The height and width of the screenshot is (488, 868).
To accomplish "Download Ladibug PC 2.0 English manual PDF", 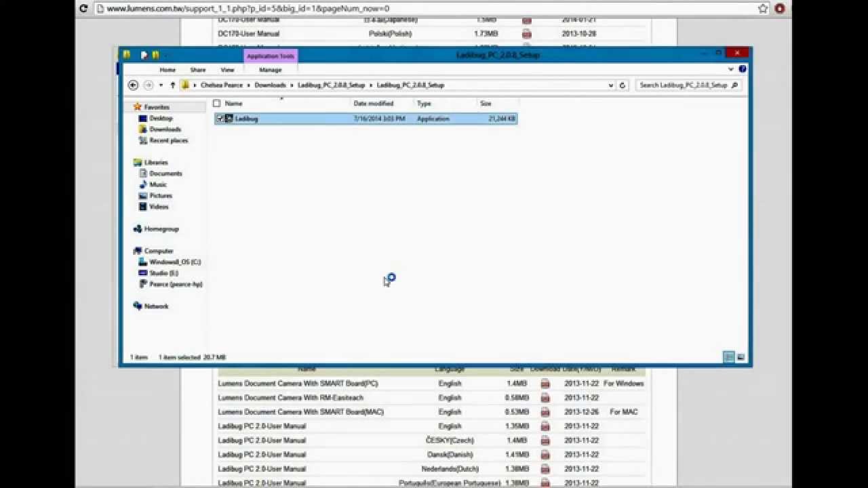I will pos(545,426).
